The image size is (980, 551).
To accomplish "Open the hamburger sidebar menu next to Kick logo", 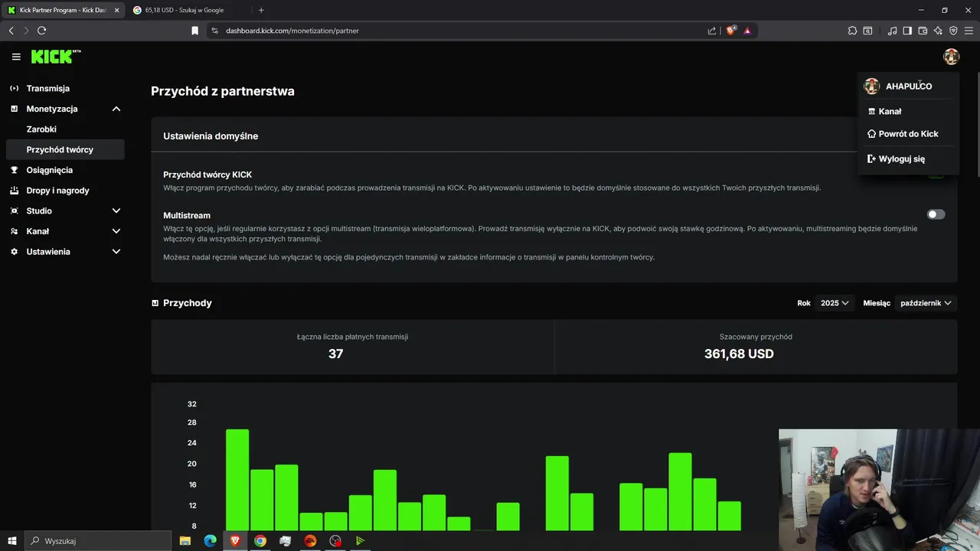I will [16, 57].
